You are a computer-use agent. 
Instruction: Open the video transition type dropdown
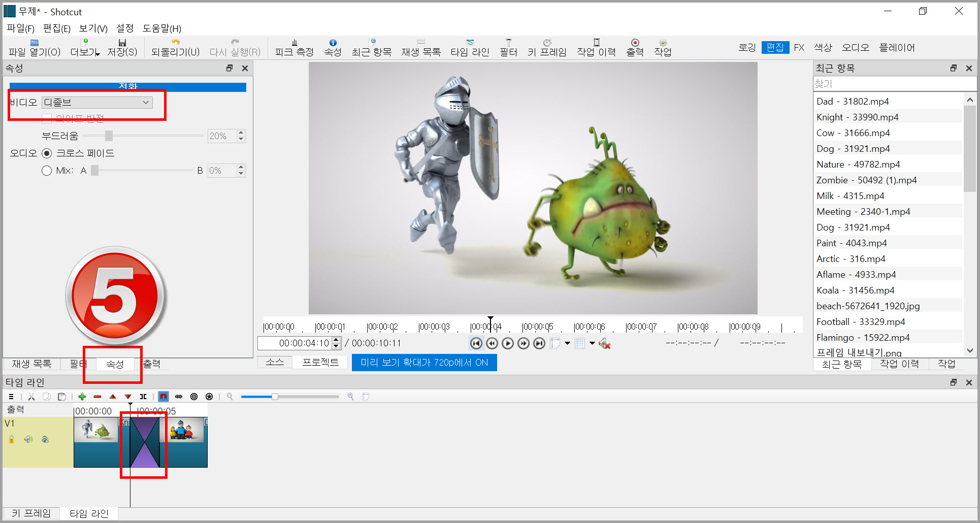tap(97, 103)
